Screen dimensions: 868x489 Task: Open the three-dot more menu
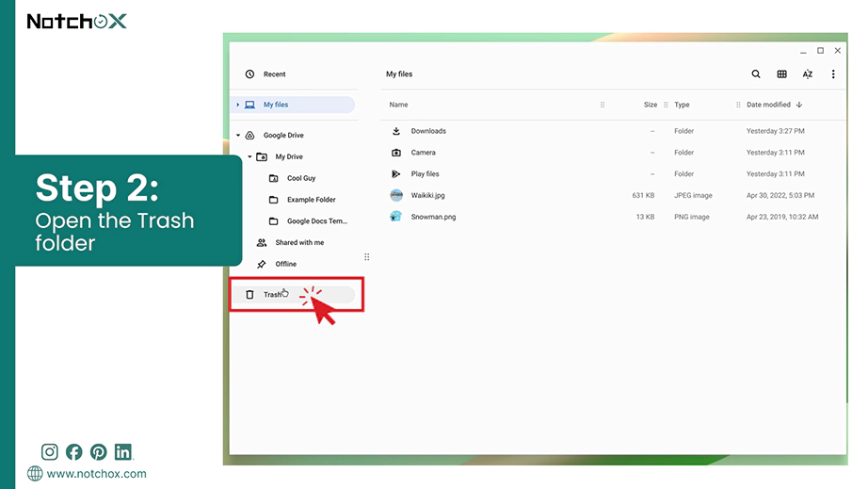833,74
